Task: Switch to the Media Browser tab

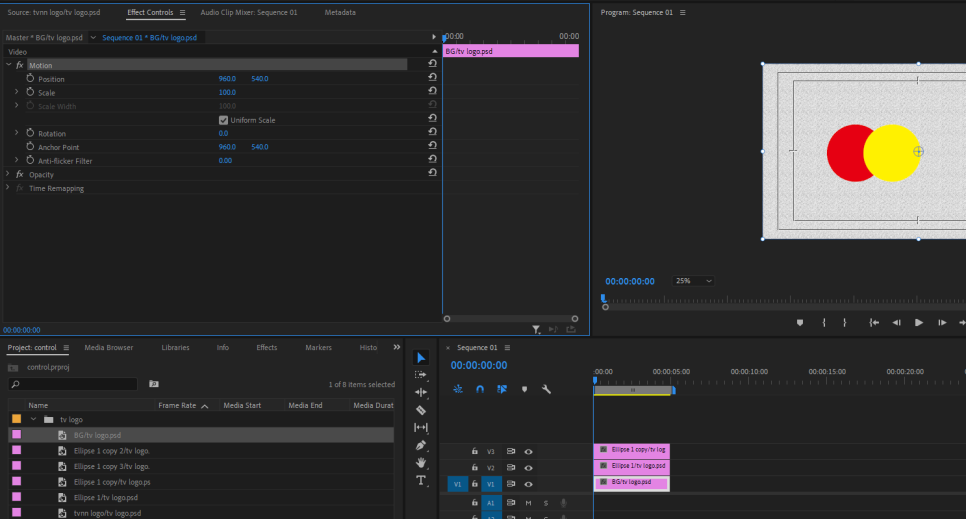Action: coord(108,348)
